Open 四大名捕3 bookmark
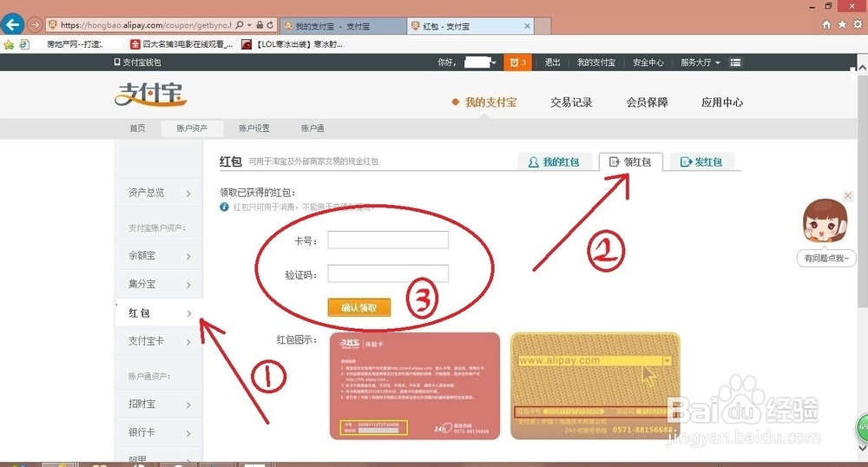This screenshot has width=868, height=467. pos(181,44)
